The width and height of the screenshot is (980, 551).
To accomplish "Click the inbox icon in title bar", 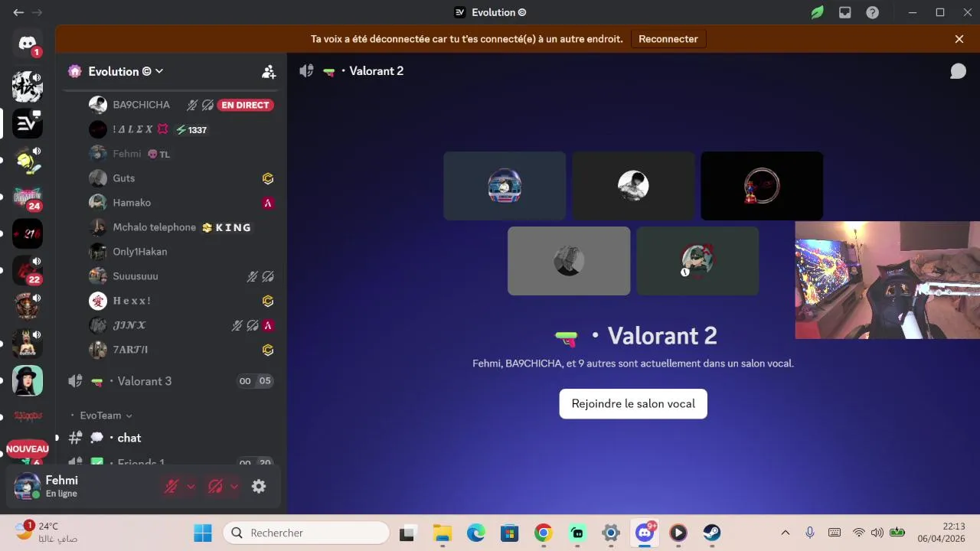I will [844, 12].
